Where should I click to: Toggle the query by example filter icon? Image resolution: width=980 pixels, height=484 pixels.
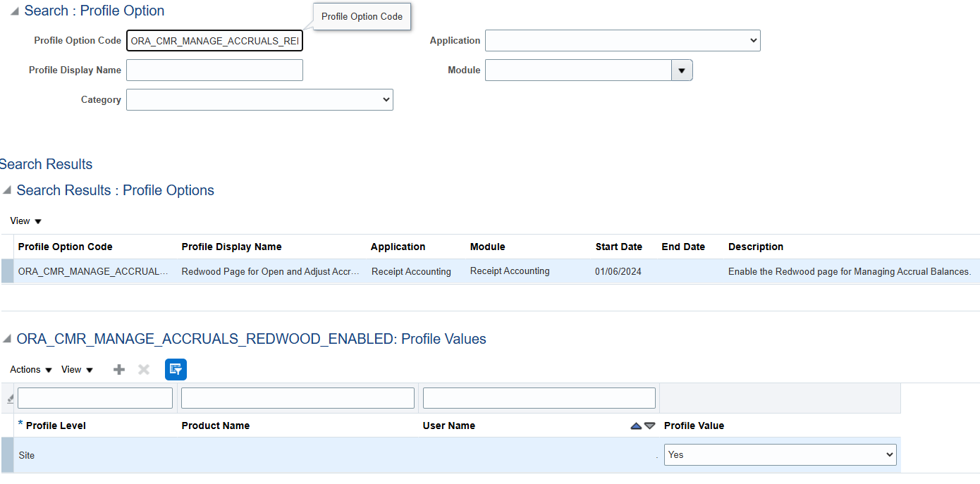tap(176, 369)
